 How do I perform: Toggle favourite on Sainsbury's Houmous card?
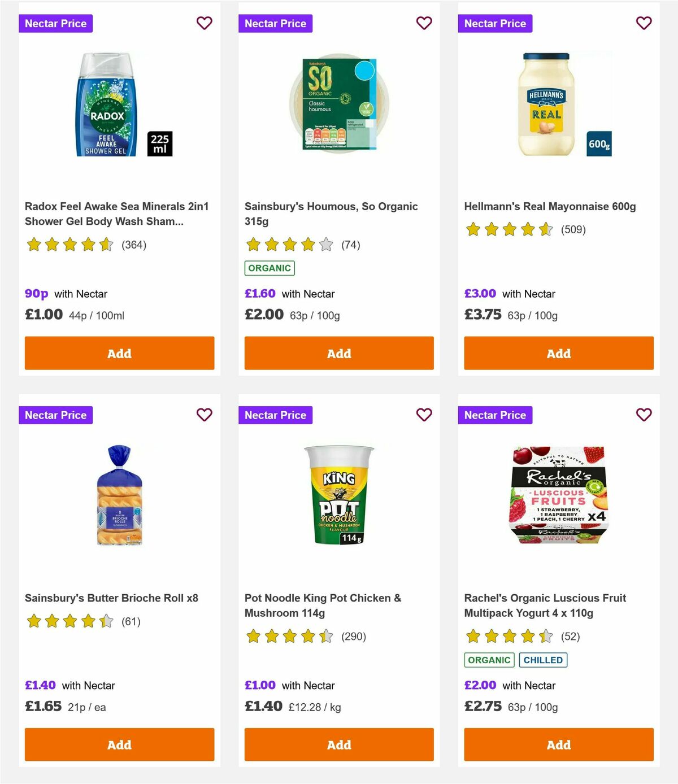[424, 23]
